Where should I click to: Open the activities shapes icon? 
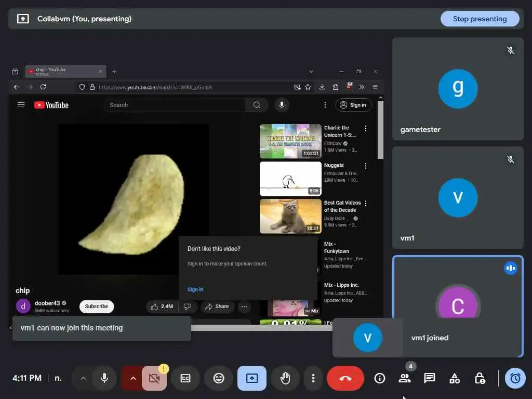tap(455, 378)
